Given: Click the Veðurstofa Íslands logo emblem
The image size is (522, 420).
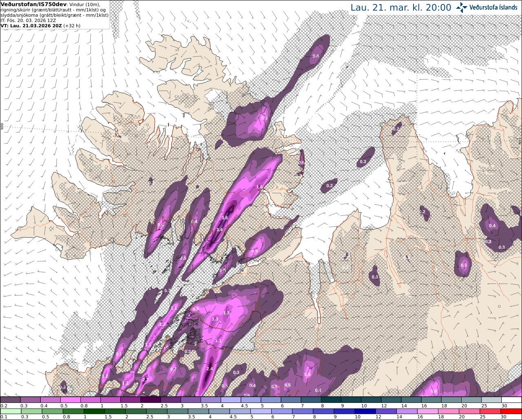Looking at the screenshot, I should (x=462, y=7).
